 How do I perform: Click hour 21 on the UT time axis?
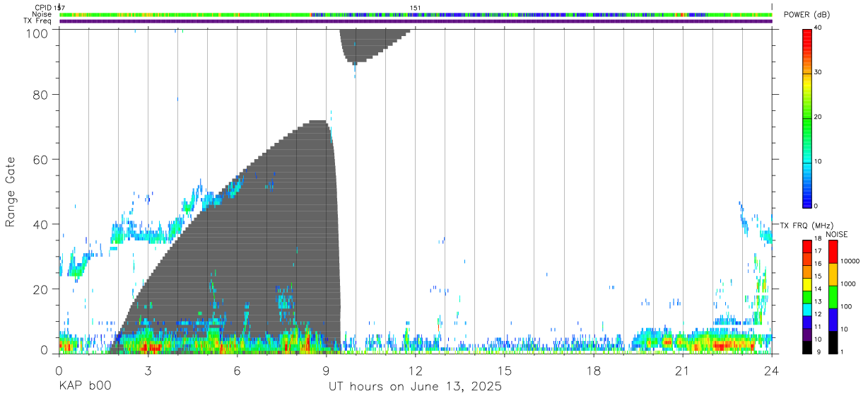tap(683, 371)
